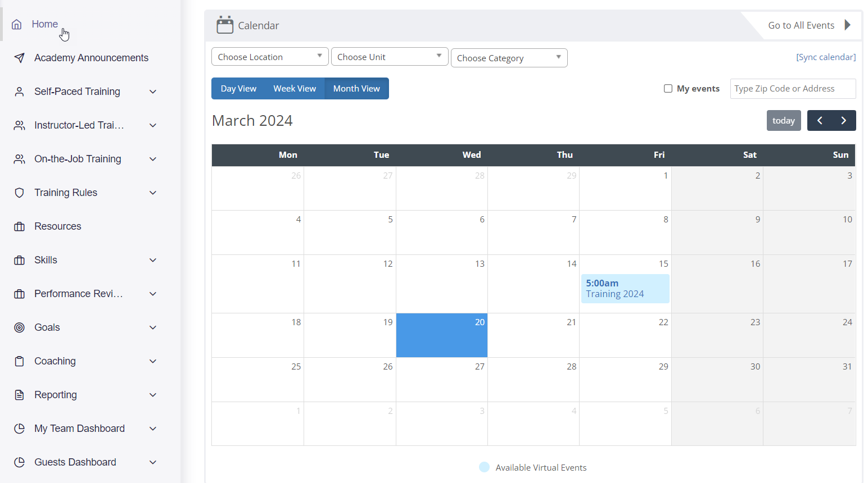868x483 pixels.
Task: Open the Choose Unit dropdown
Action: (389, 57)
